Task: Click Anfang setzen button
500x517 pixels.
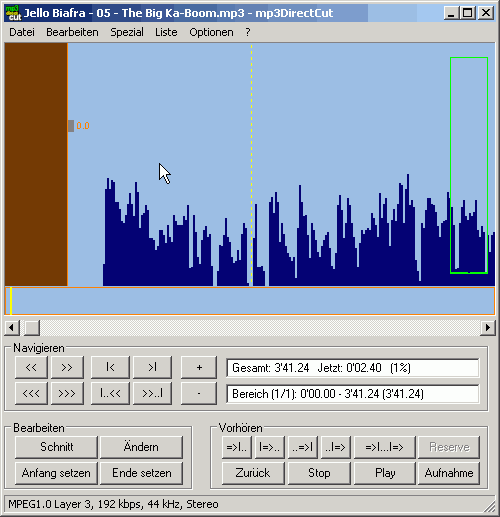Action: [56, 473]
